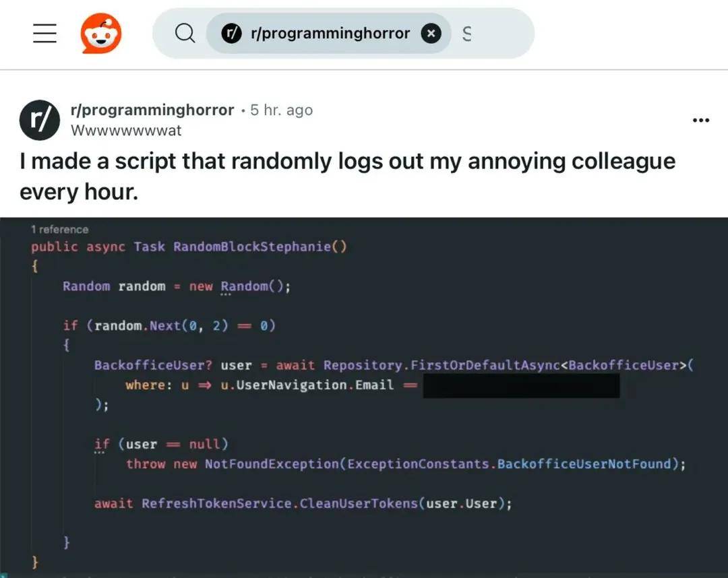This screenshot has height=578, width=728.
Task: Click the Reddit Snoo logo
Action: (100, 34)
